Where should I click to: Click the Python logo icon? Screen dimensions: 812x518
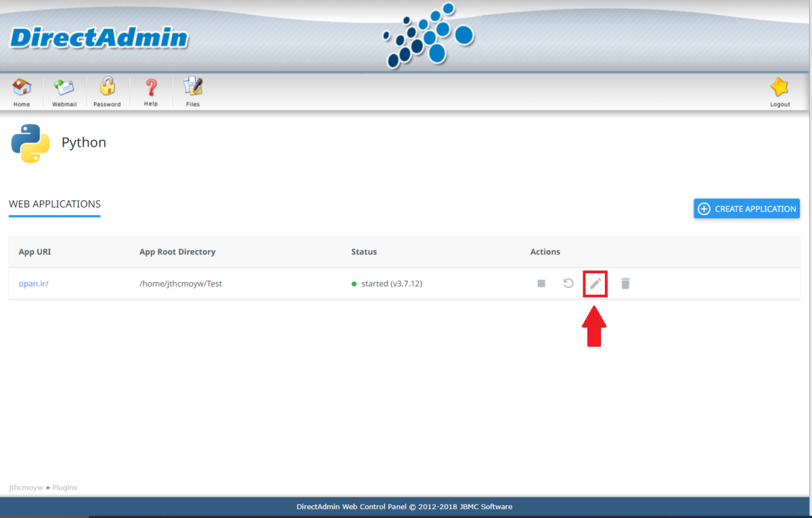pos(30,143)
